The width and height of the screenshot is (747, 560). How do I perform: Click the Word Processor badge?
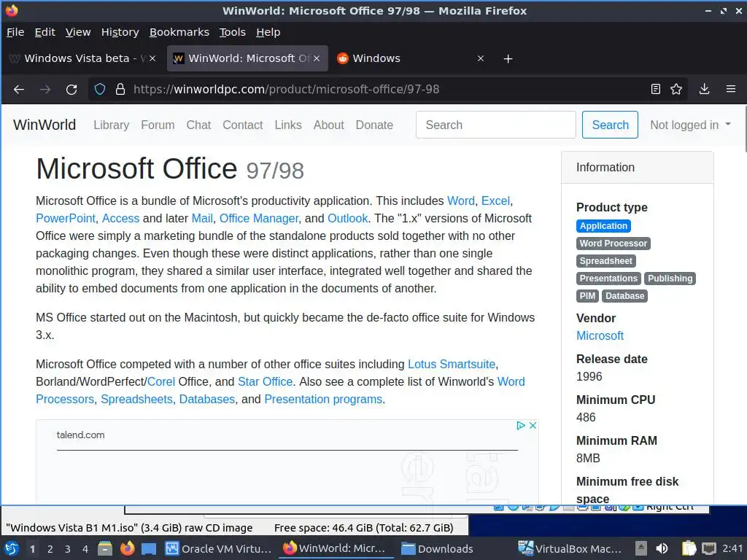(613, 244)
